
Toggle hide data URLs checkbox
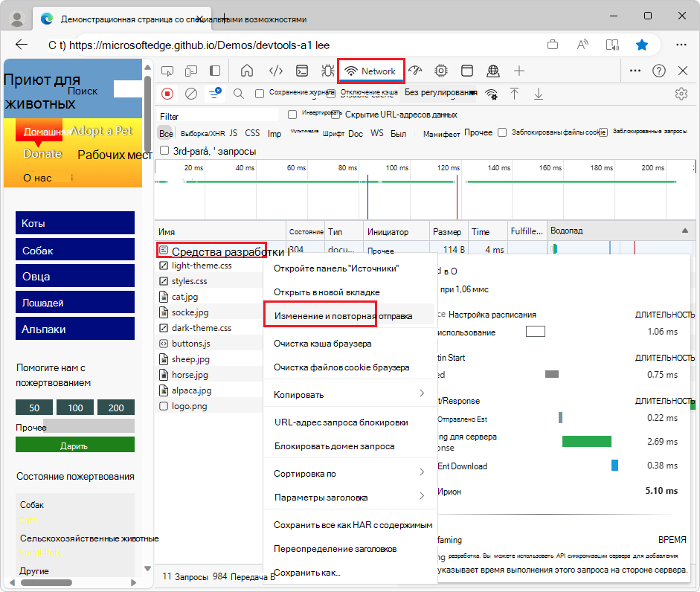(x=335, y=115)
